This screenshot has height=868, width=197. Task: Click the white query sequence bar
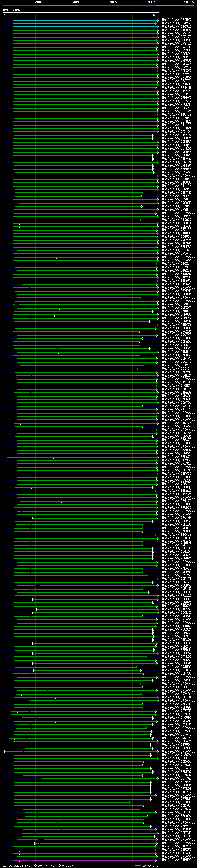[x=81, y=13]
